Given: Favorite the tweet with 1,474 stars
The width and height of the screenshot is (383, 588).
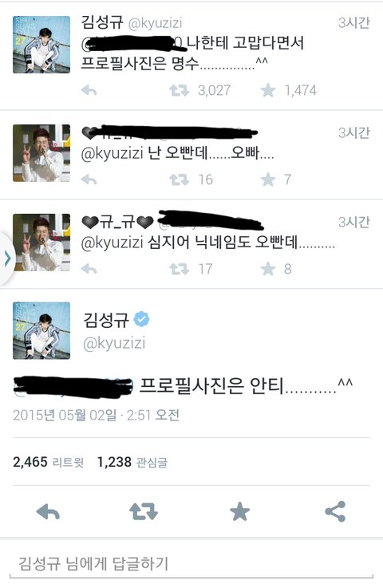Looking at the screenshot, I should click(268, 90).
